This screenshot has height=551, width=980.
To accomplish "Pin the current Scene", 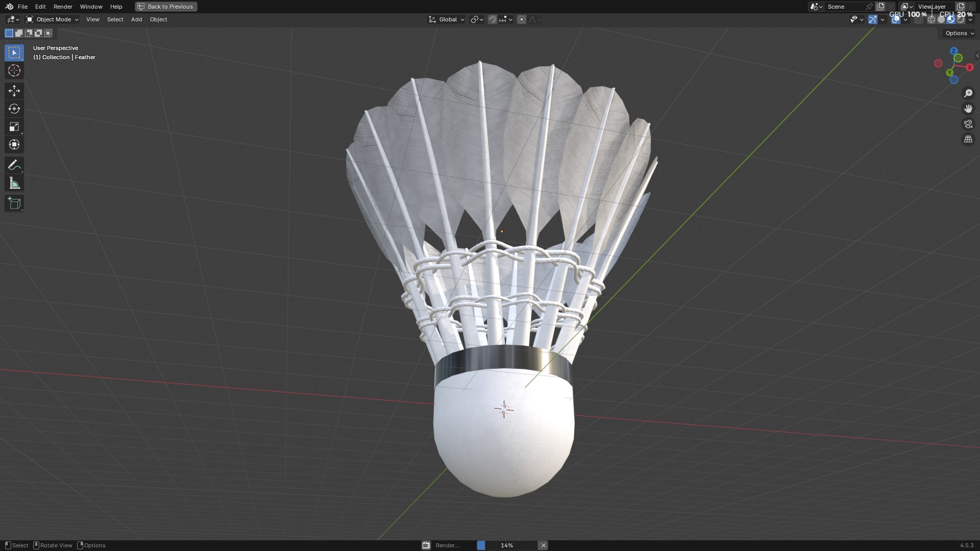I will click(869, 7).
